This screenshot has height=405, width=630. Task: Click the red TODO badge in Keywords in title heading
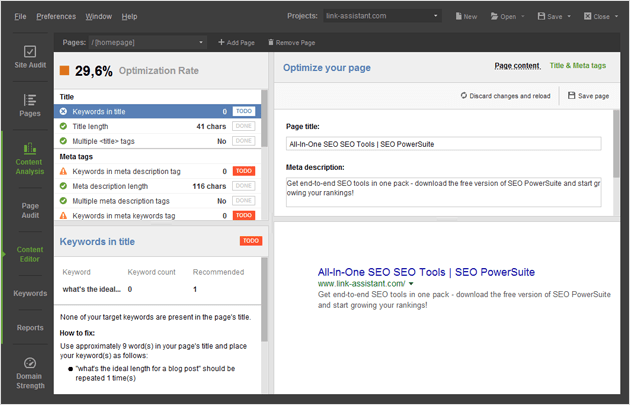(x=251, y=241)
